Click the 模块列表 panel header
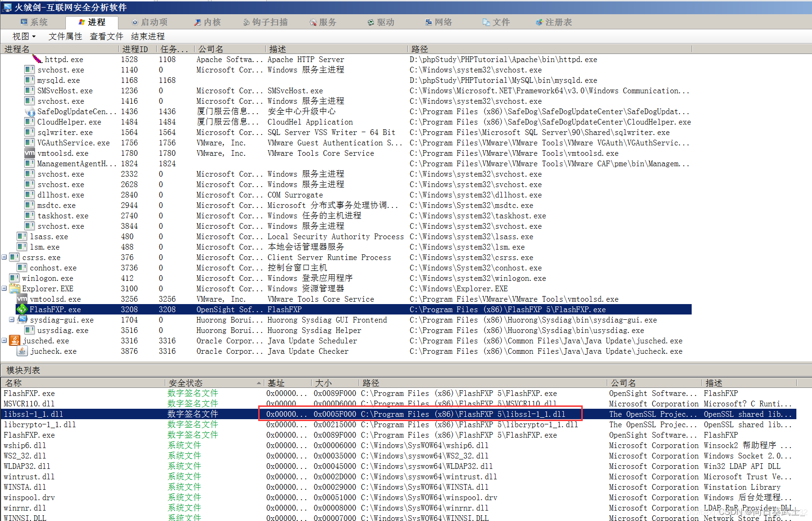The height and width of the screenshot is (521, 812). pyautogui.click(x=406, y=370)
